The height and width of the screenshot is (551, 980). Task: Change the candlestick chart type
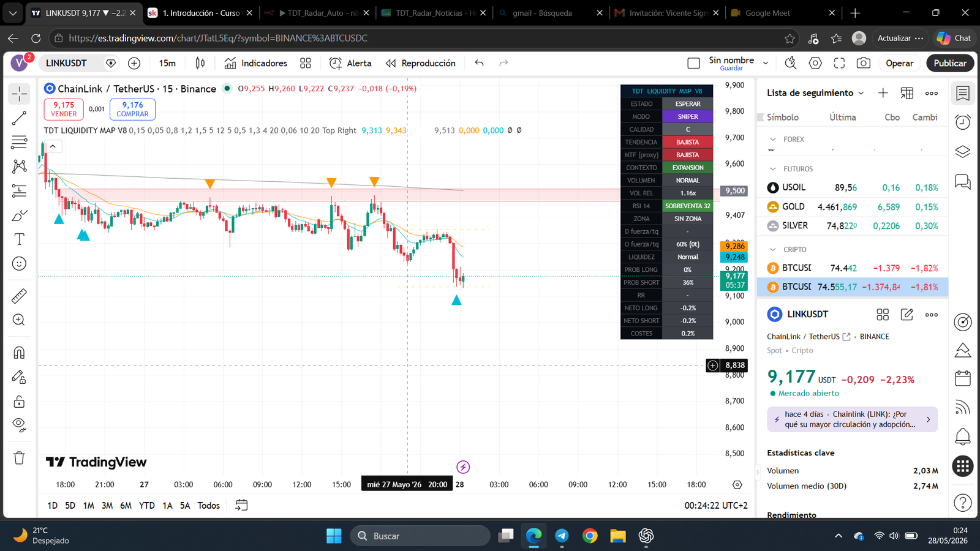pos(200,63)
